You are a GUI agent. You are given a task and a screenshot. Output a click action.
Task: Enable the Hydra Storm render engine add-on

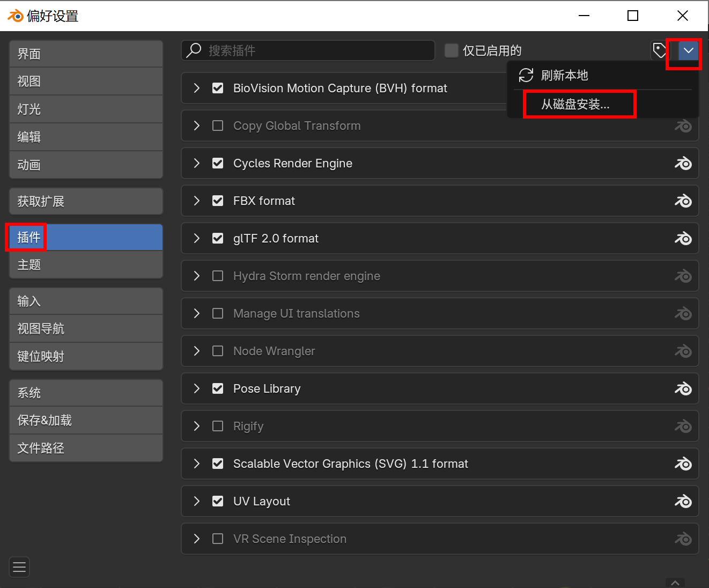pos(218,276)
